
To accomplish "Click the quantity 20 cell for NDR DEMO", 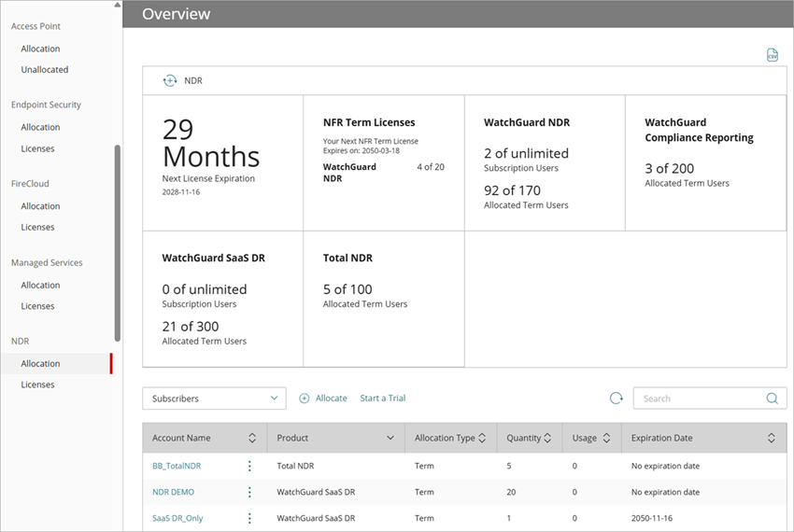I will tap(511, 492).
